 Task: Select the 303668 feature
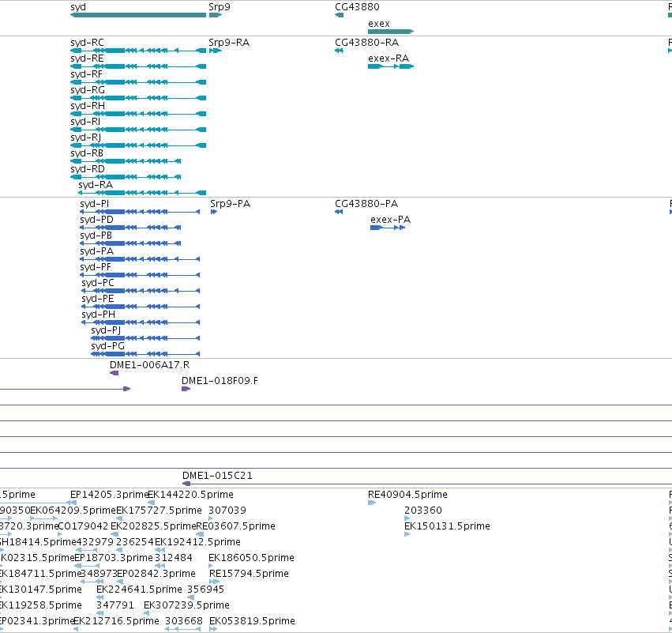click(183, 629)
